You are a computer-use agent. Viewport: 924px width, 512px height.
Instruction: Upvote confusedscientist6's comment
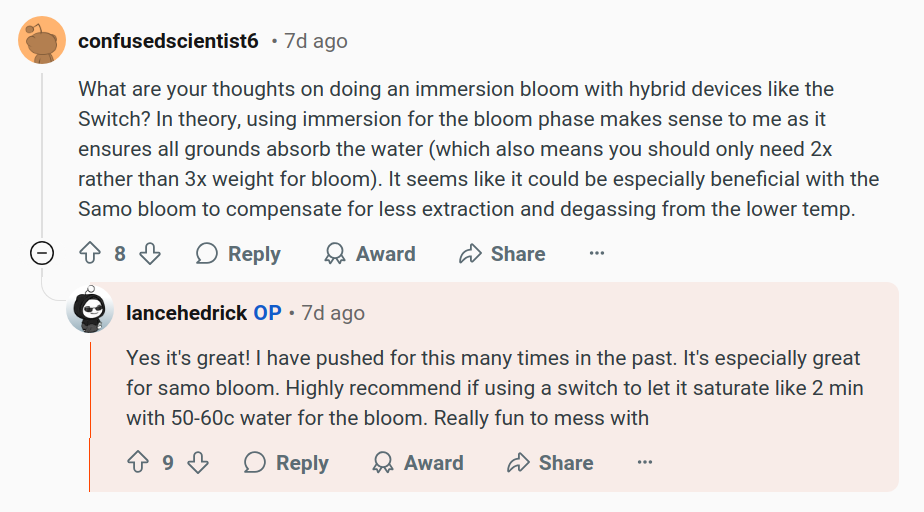(90, 253)
